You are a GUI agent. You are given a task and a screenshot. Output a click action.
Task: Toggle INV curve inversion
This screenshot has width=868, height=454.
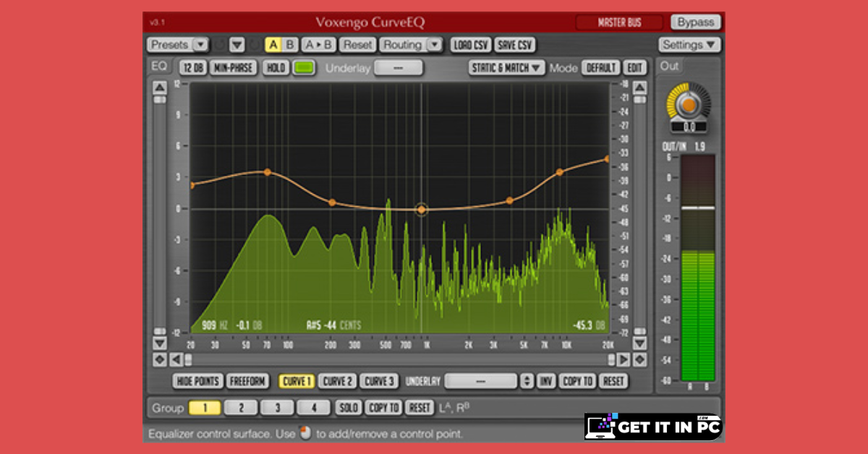546,381
